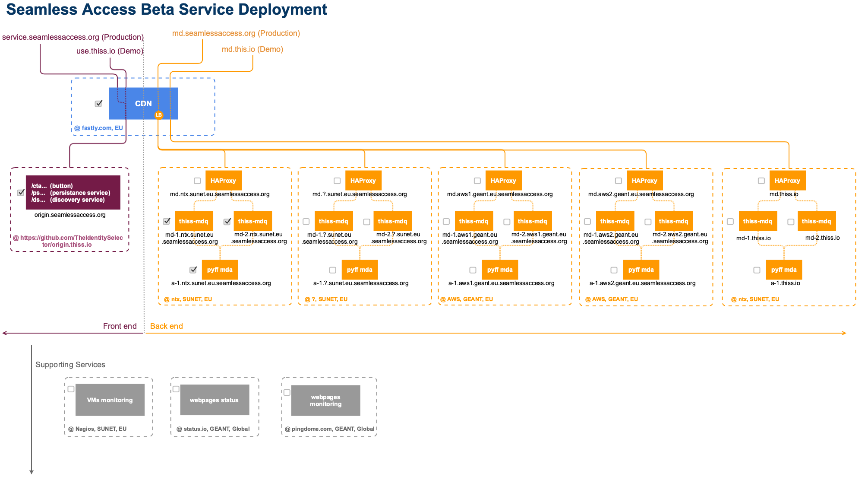
Task: Select thiss-mdq box md-1.?.sunet.eu
Action: coord(334,221)
